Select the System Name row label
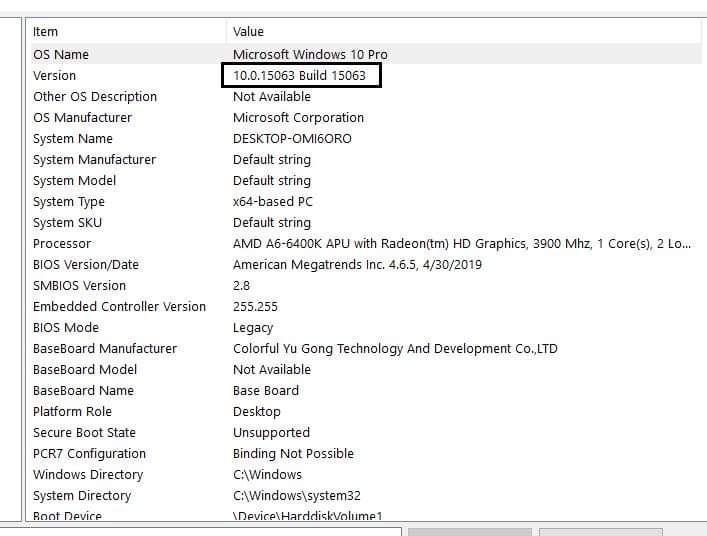The height and width of the screenshot is (536, 707). pos(73,138)
